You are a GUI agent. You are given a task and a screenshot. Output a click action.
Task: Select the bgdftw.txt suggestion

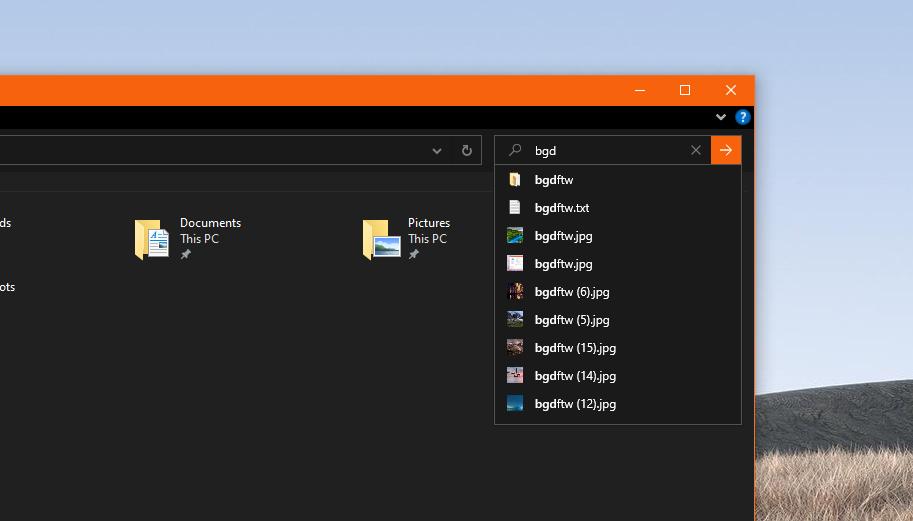(x=618, y=207)
